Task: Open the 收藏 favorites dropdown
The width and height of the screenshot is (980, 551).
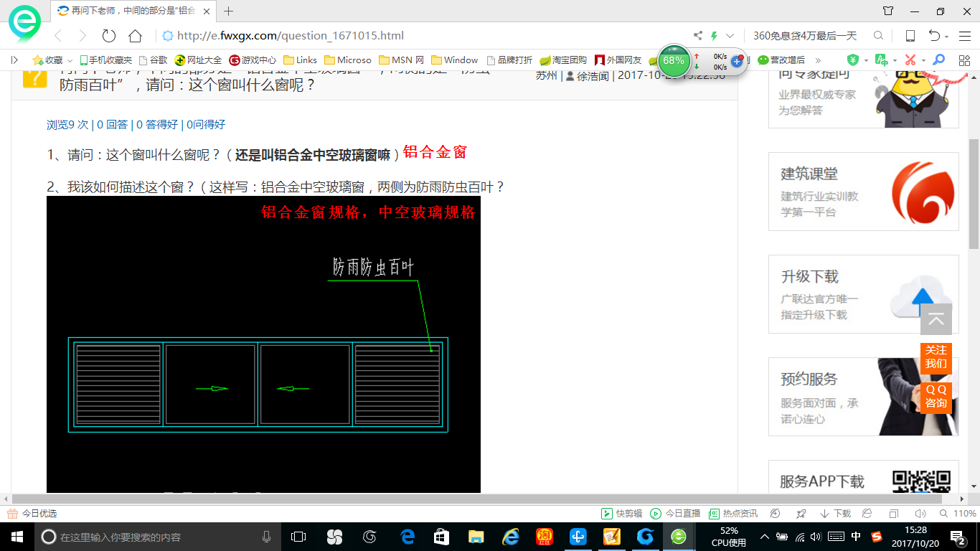Action: click(52, 60)
